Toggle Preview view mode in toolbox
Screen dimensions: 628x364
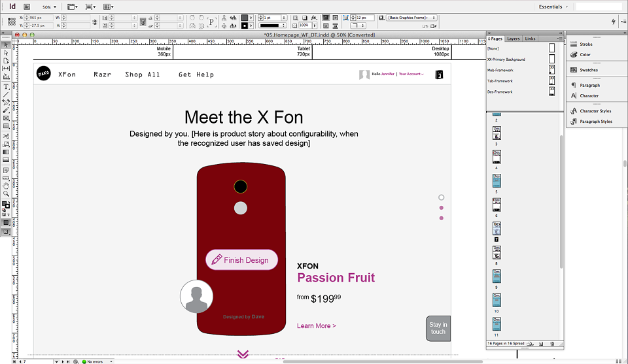click(6, 232)
